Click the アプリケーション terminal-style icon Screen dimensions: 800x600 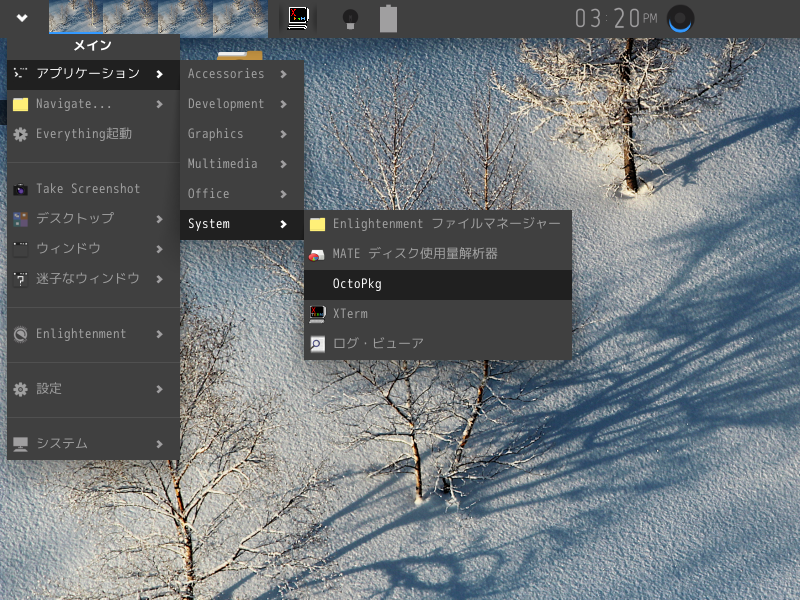pos(20,74)
